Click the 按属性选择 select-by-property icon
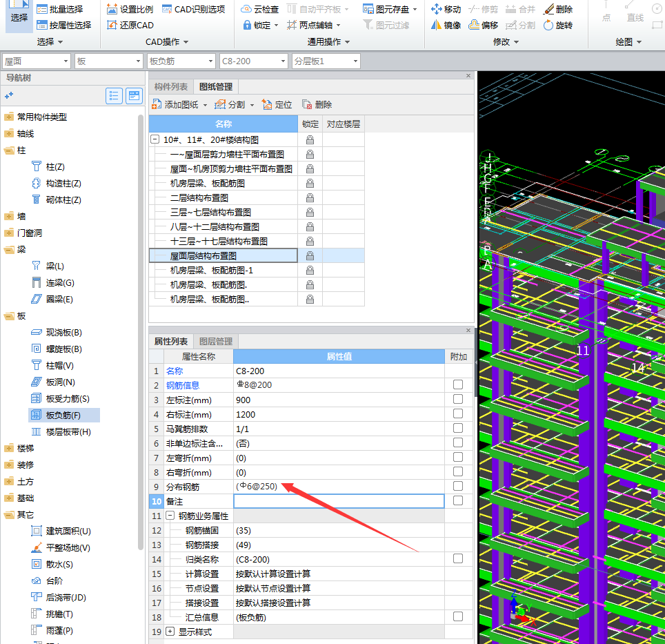Viewport: 665px width, 644px height. 41,25
